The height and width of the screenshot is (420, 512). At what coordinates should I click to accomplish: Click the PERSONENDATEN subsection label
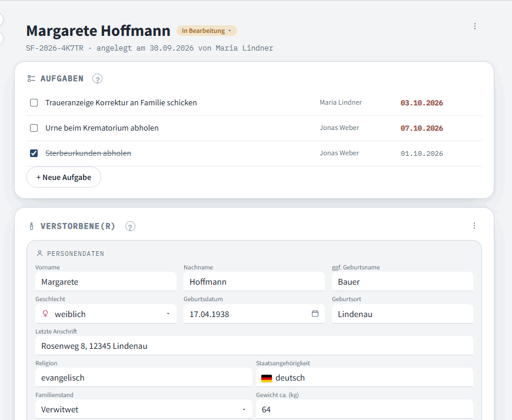(75, 254)
